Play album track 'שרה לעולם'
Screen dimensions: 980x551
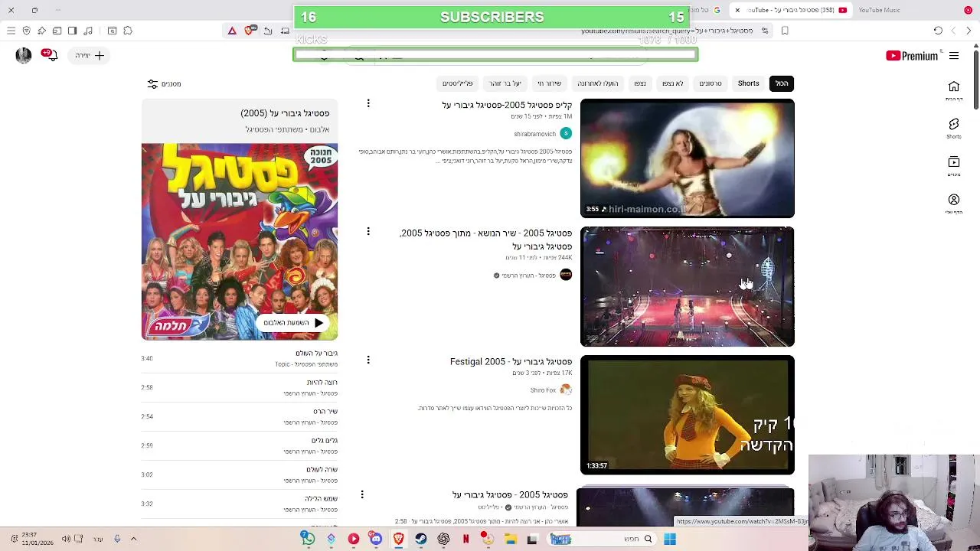coord(239,474)
